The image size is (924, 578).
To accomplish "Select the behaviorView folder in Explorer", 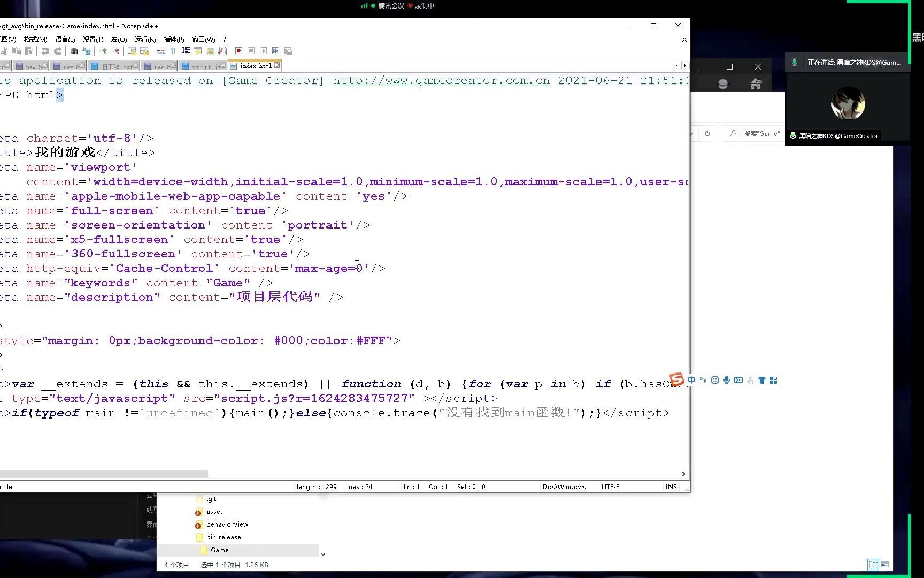I will [227, 524].
